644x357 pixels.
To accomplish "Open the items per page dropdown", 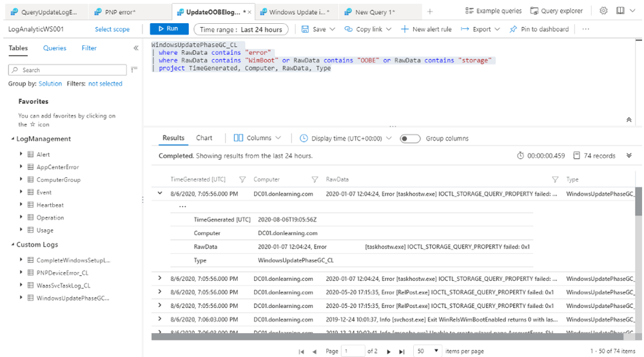I will [427, 351].
